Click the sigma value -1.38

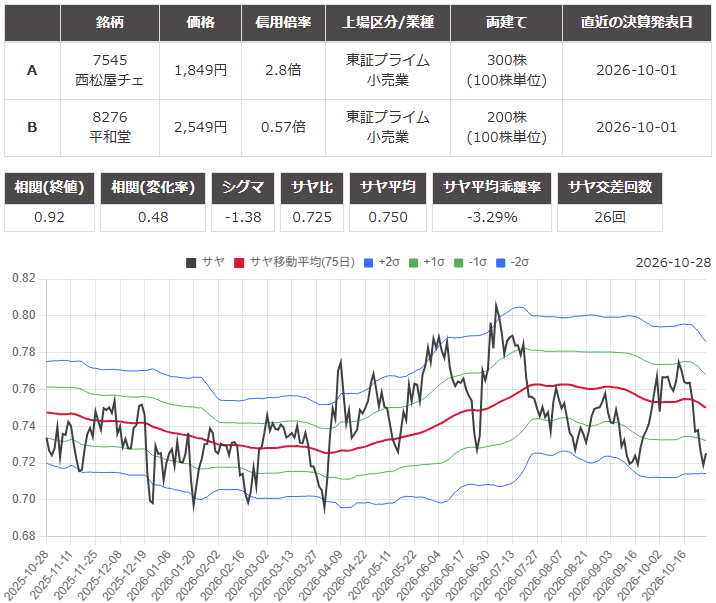[243, 217]
